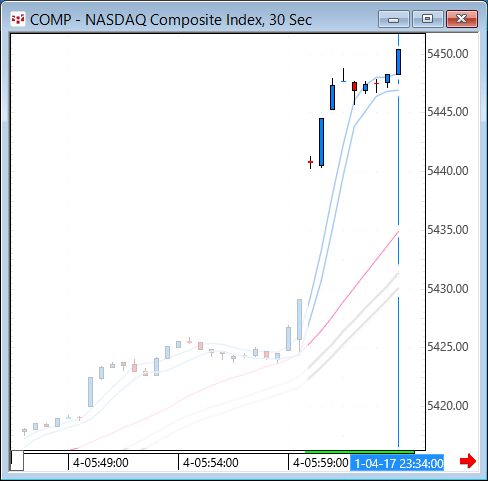Click the long blue candle above 5440
488x481 pixels.
click(321, 142)
